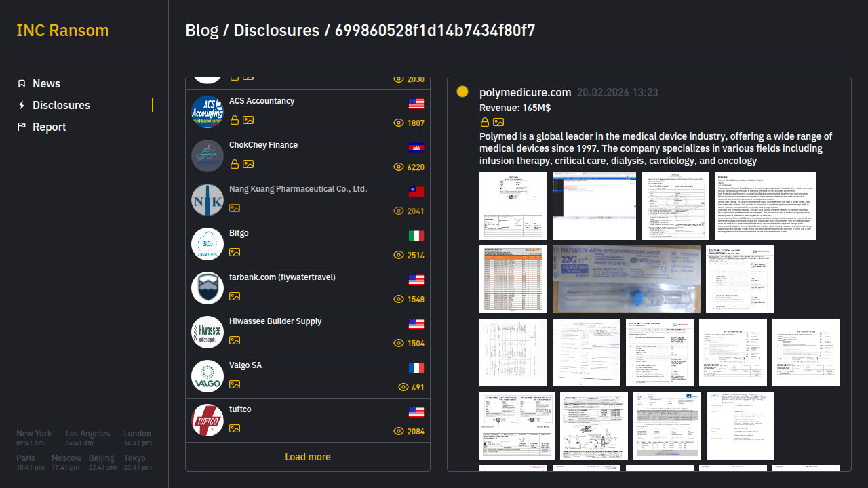Select the Nang Kuang Pharmaceutical Co. entry
Viewport: 868px width, 488px height.
click(x=298, y=189)
